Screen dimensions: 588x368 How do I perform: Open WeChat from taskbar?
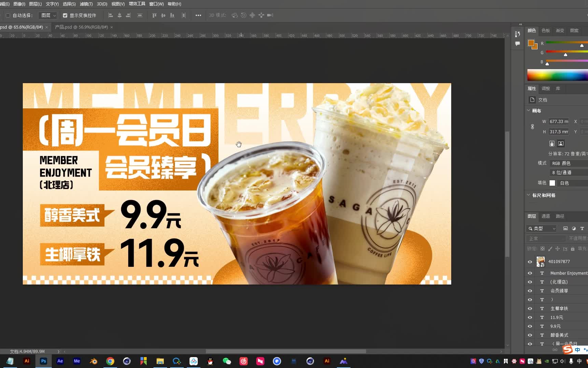pos(227,361)
